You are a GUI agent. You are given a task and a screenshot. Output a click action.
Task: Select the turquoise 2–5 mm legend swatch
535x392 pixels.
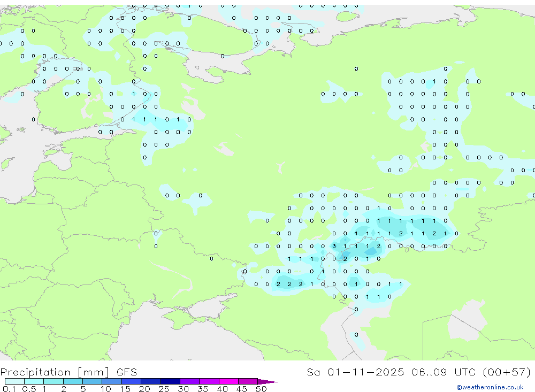point(73,381)
